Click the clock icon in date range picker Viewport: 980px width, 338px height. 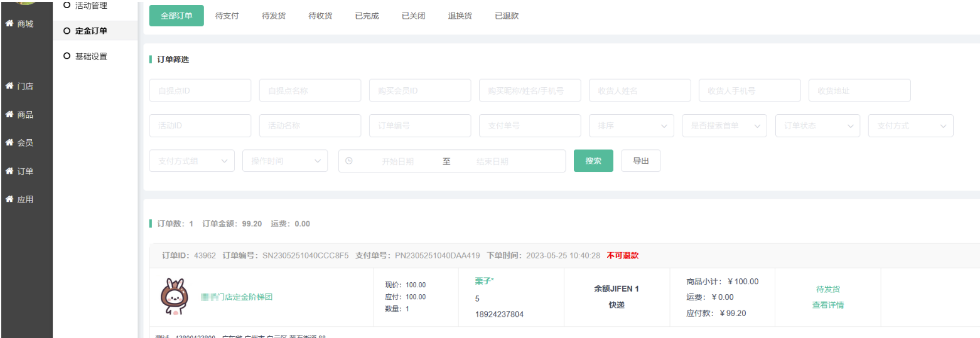(349, 161)
